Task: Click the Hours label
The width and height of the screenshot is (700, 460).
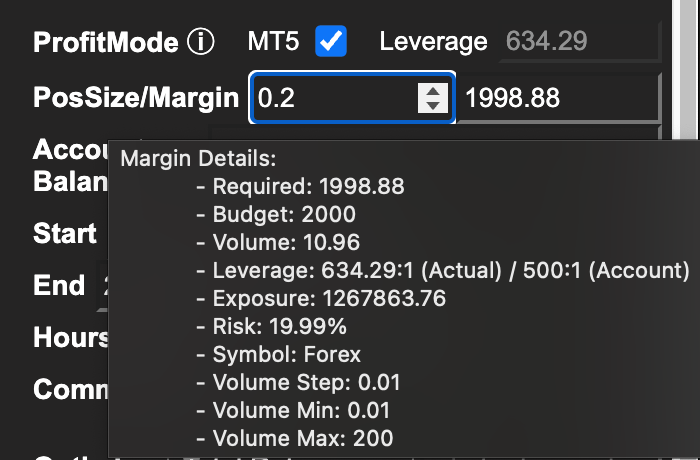Action: pyautogui.click(x=70, y=338)
